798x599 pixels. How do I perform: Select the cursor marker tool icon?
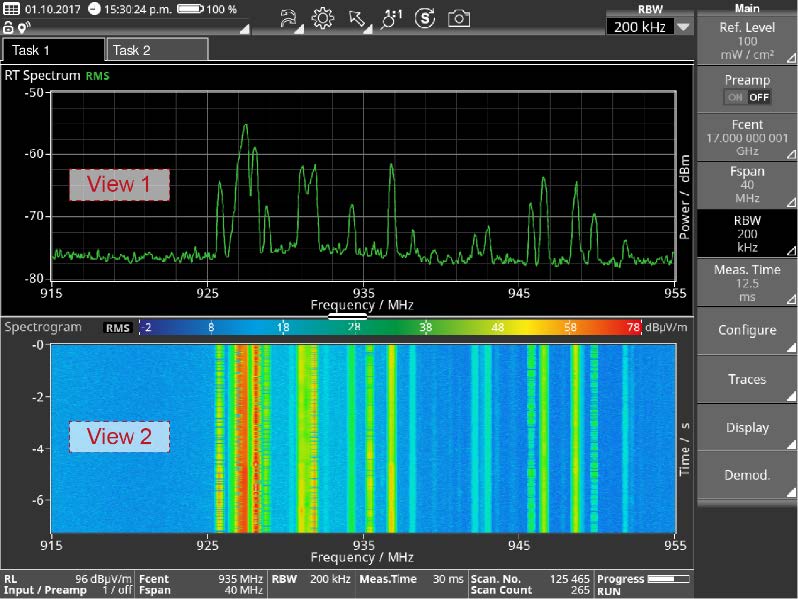pos(356,18)
